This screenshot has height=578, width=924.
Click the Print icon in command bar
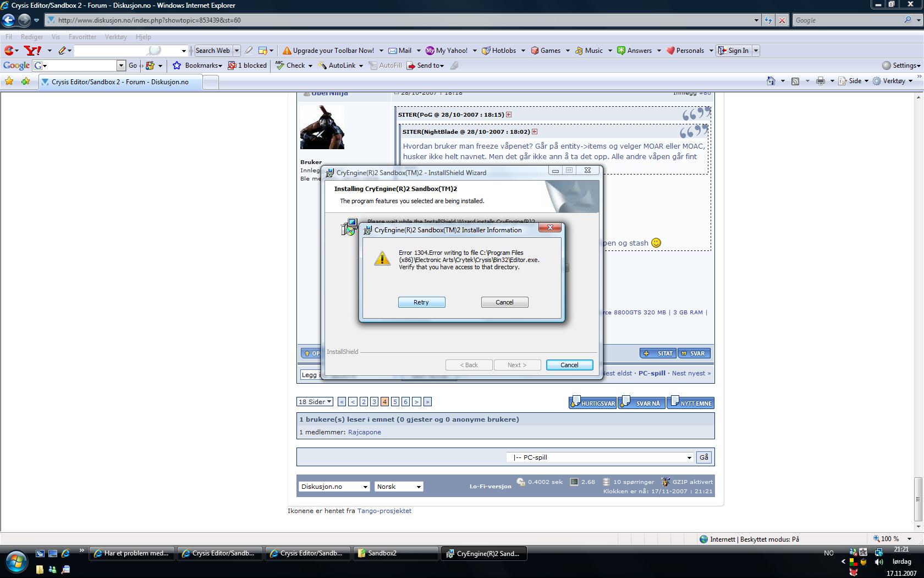tap(820, 81)
